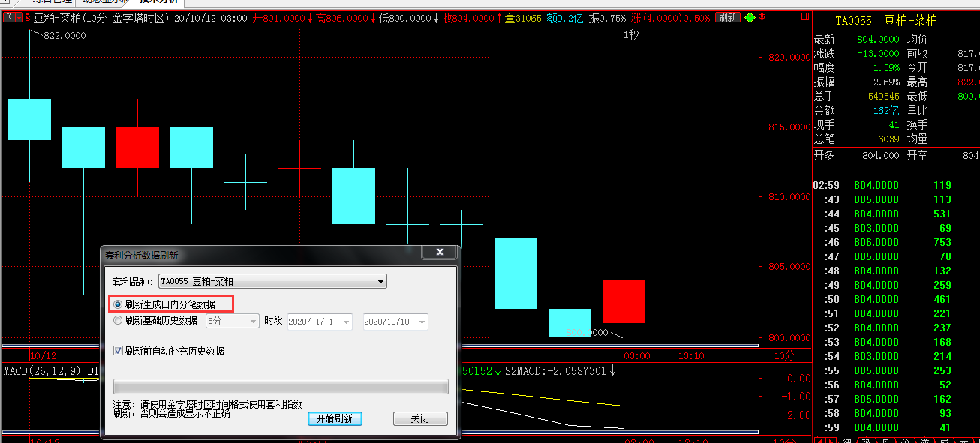Screen dimensions: 980x443
Task: Click the green diamond indicator icon
Action: [x=750, y=17]
